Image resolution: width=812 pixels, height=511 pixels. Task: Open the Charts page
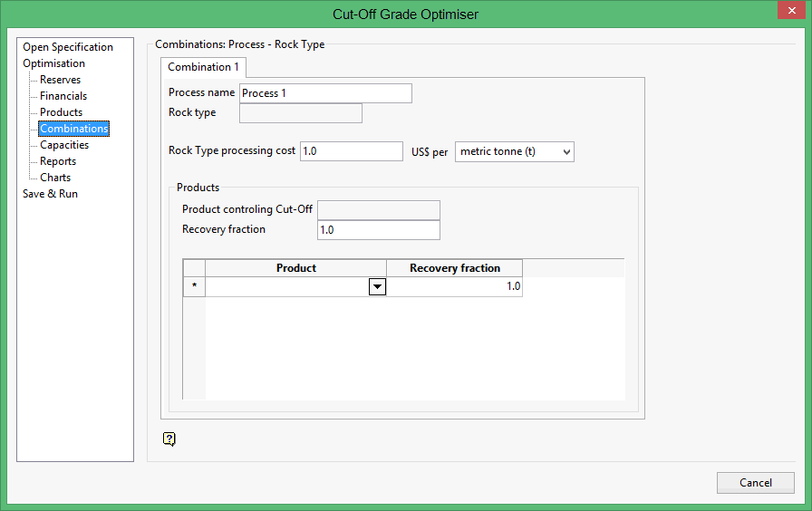tap(55, 178)
